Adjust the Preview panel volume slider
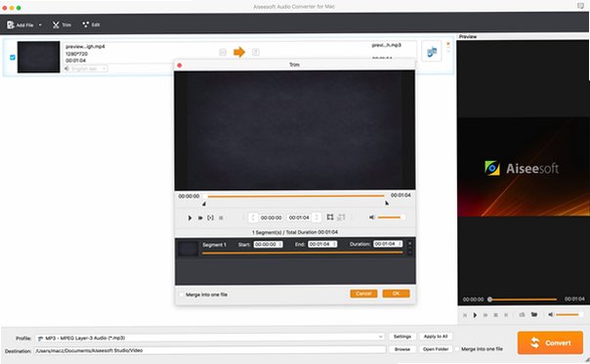This screenshot has height=364, width=590. point(569,315)
